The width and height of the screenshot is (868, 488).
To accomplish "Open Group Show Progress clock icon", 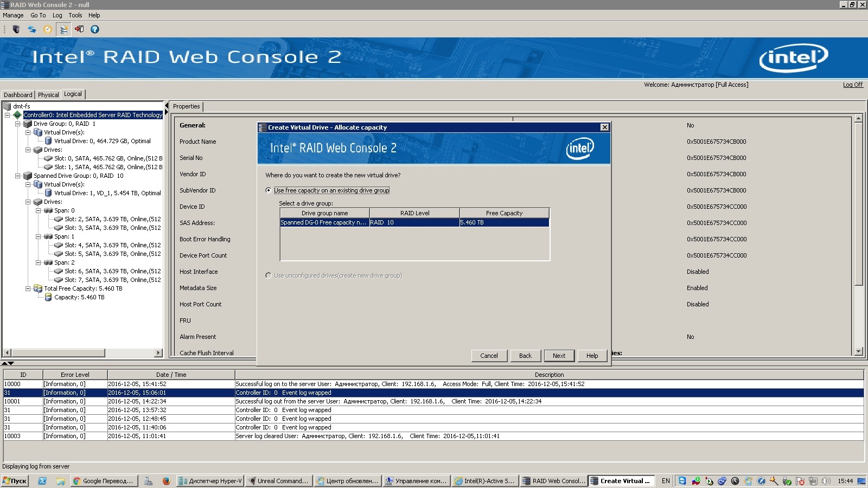I will (48, 29).
